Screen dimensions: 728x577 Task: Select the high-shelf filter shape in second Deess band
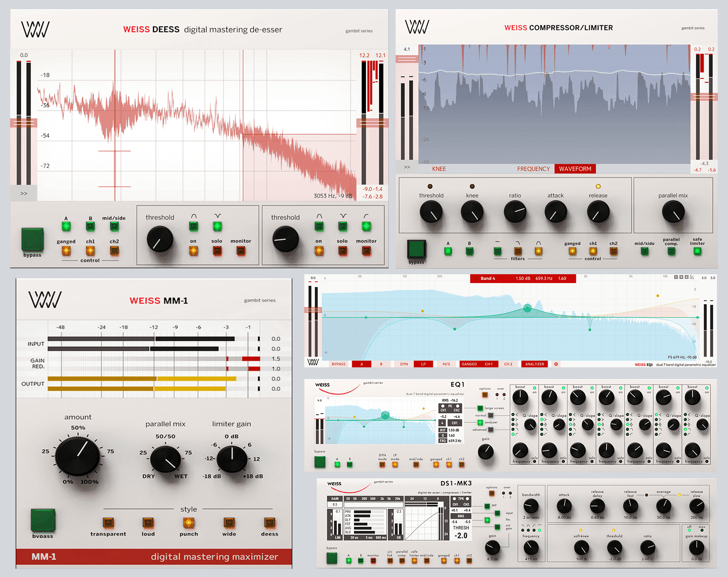pyautogui.click(x=366, y=226)
